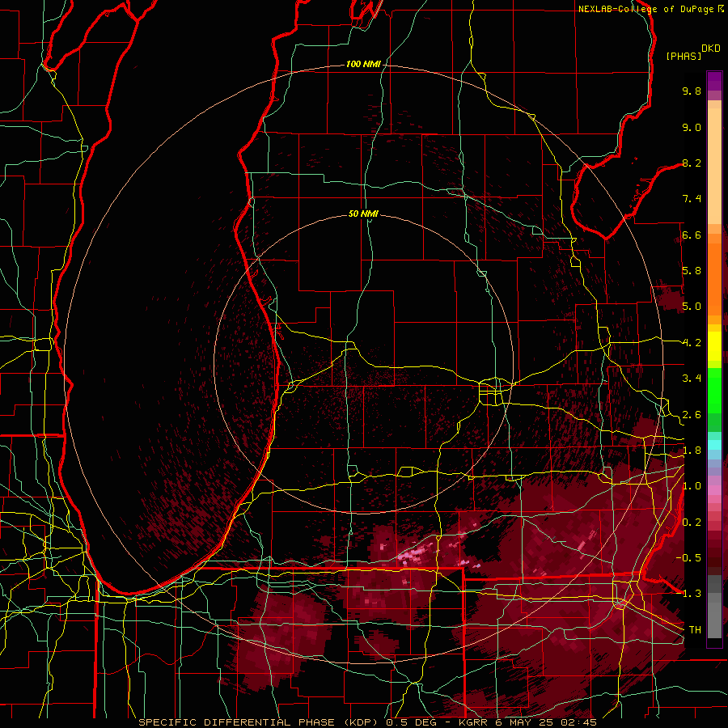Pick the pink band of the color scale

714,490
